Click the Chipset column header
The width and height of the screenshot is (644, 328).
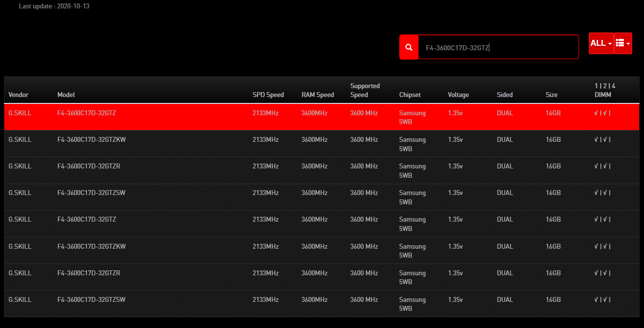point(410,95)
